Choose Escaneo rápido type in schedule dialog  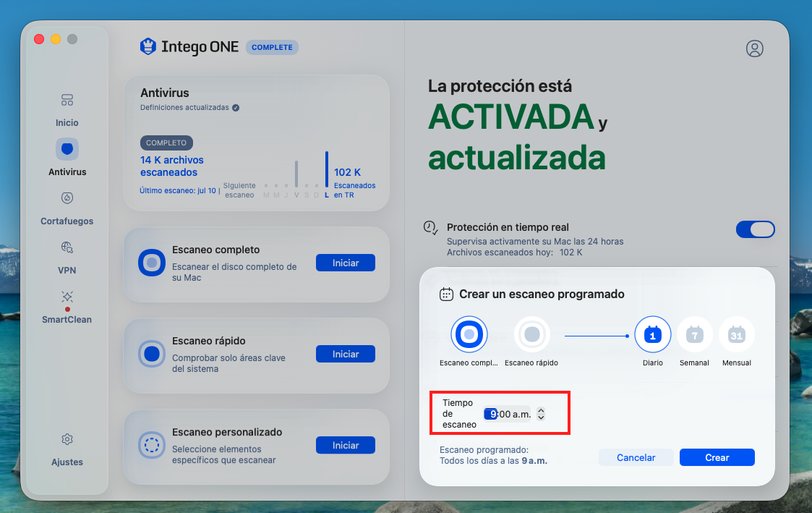pyautogui.click(x=532, y=334)
